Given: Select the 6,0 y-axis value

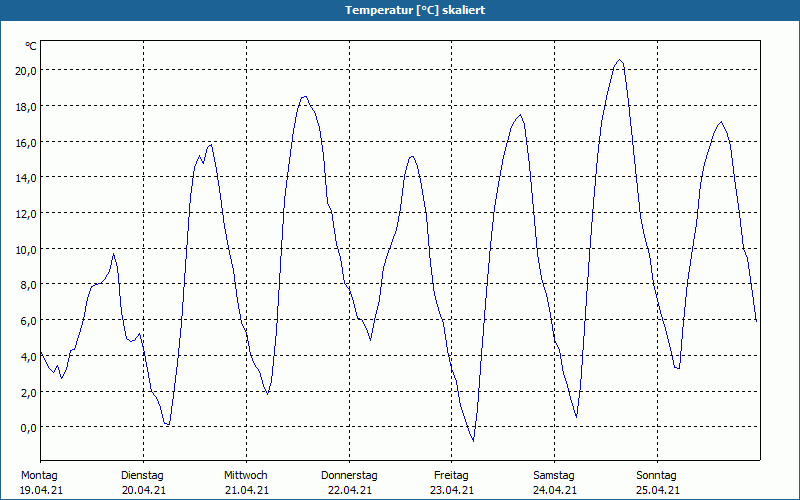Looking at the screenshot, I should pos(28,320).
